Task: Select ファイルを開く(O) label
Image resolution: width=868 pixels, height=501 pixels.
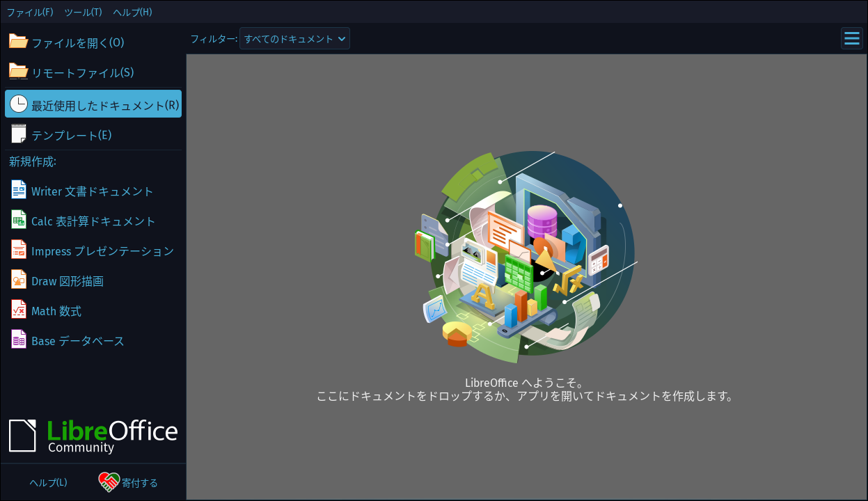Action: (x=78, y=42)
